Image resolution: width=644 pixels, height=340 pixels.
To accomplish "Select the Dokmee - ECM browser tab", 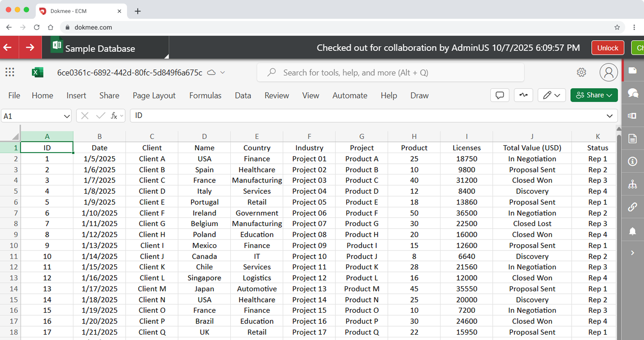I will click(x=80, y=11).
